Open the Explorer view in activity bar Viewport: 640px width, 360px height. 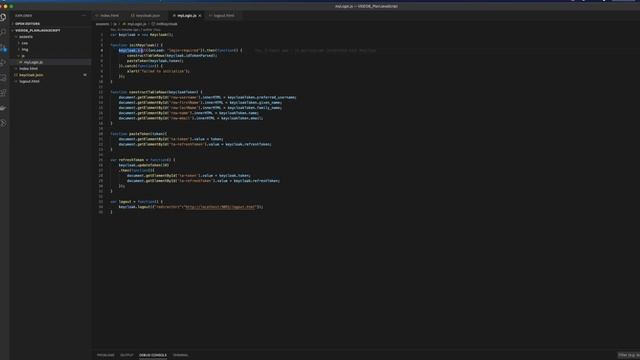pyautogui.click(x=4, y=17)
